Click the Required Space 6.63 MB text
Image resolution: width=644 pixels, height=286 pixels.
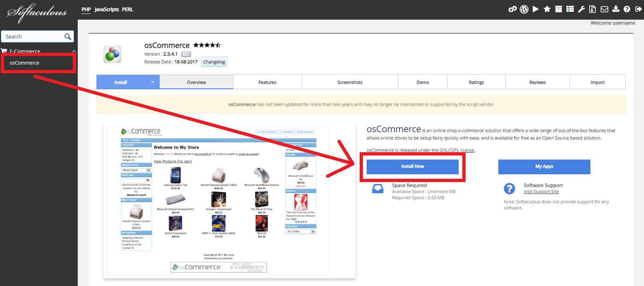click(x=418, y=198)
